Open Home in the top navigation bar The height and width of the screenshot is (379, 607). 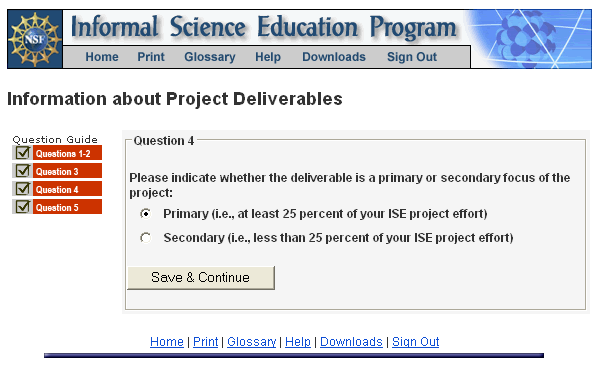coord(102,57)
